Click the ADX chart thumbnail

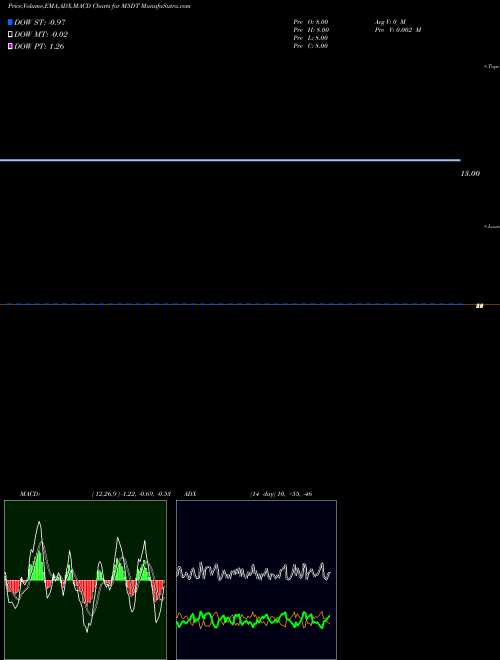(256, 580)
